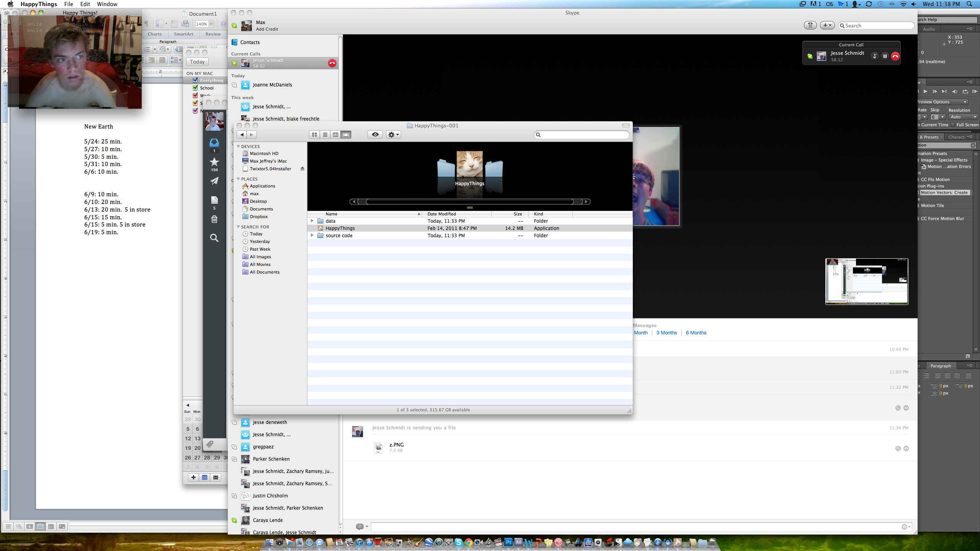Click Add Credit under Max
This screenshot has width=980, height=551.
267,29
